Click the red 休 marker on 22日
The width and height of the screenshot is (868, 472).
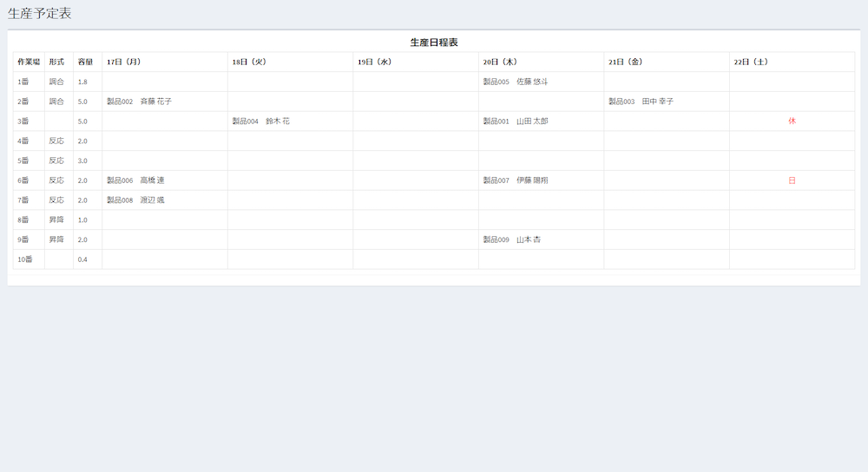click(x=792, y=121)
